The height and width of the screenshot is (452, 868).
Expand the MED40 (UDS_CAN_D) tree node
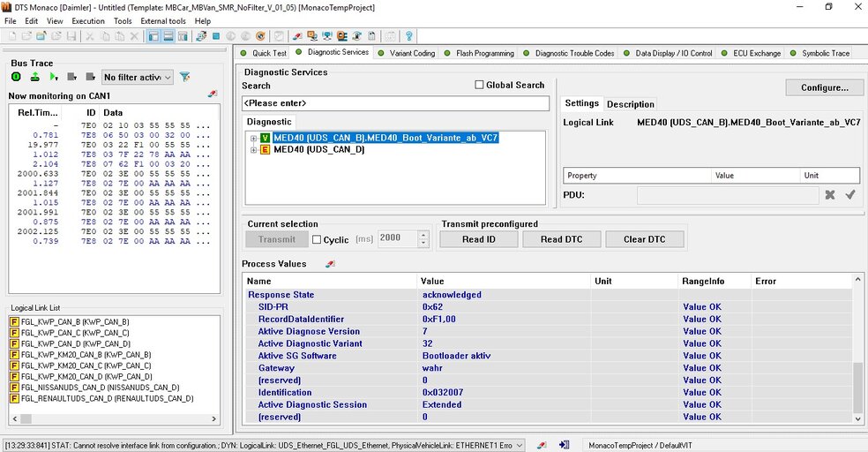pyautogui.click(x=253, y=149)
